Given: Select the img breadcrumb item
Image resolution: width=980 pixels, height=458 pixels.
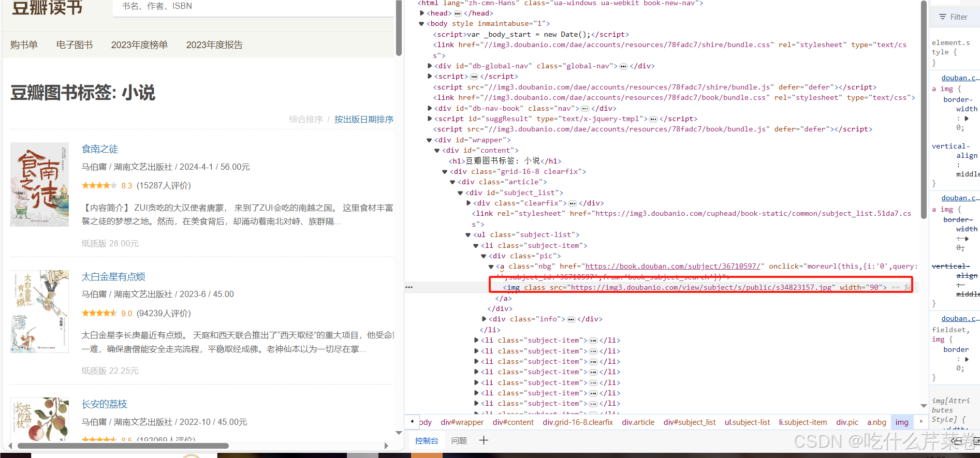Looking at the screenshot, I should (902, 422).
